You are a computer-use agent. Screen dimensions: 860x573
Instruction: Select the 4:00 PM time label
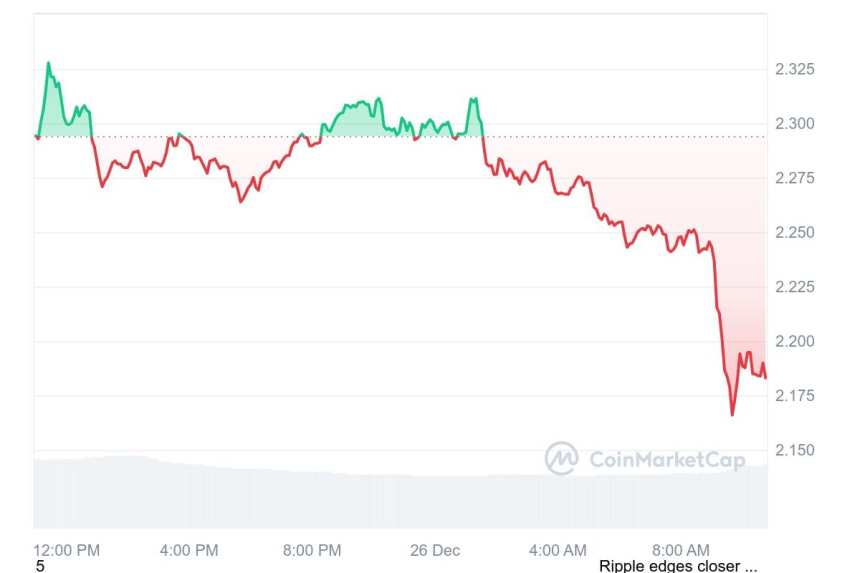[x=190, y=550]
